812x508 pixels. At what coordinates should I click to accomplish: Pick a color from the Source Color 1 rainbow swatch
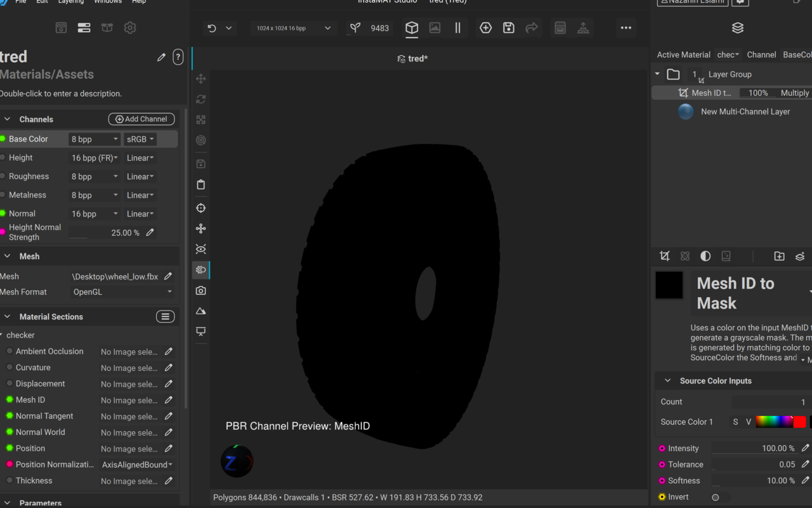775,421
